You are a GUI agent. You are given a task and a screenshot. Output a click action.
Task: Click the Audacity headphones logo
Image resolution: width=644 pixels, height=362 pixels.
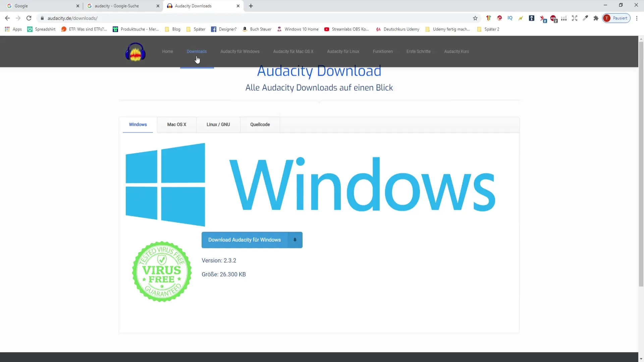point(136,52)
